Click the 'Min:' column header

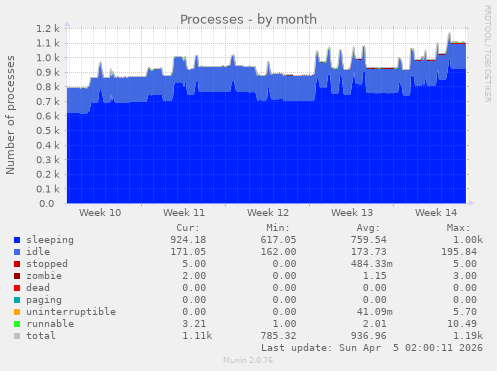pyautogui.click(x=278, y=228)
